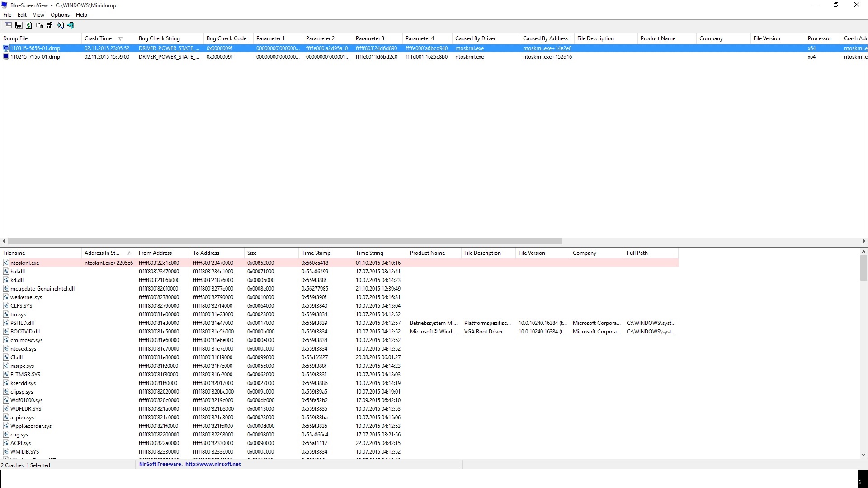Click the Refresh toolbar icon
This screenshot has height=488, width=868.
tap(29, 26)
